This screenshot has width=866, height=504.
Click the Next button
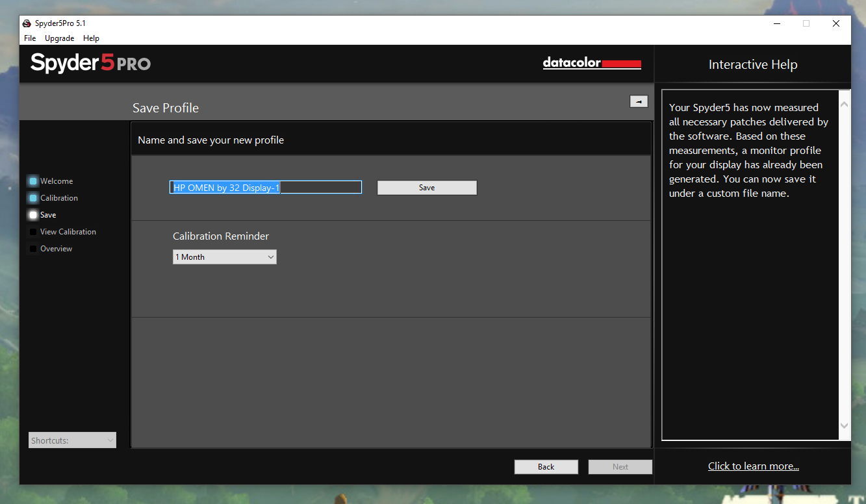(620, 467)
